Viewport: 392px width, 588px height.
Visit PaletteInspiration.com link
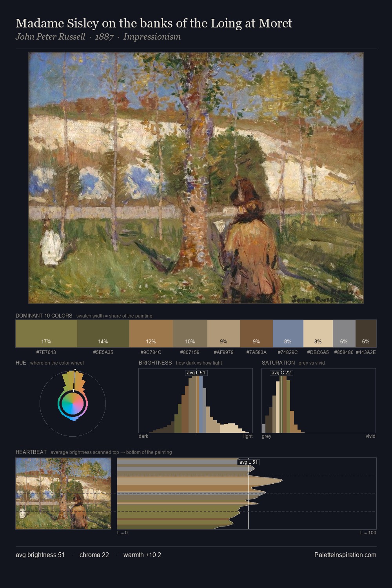[x=345, y=555]
